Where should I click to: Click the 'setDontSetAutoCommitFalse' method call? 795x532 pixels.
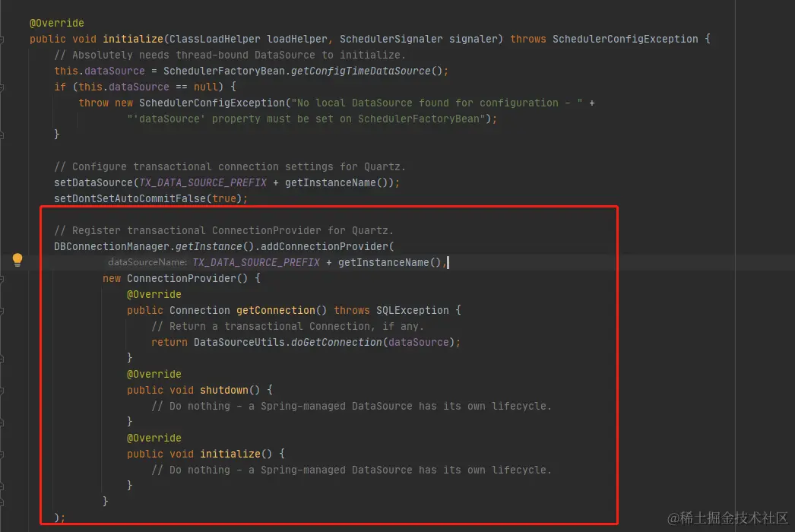pos(130,198)
